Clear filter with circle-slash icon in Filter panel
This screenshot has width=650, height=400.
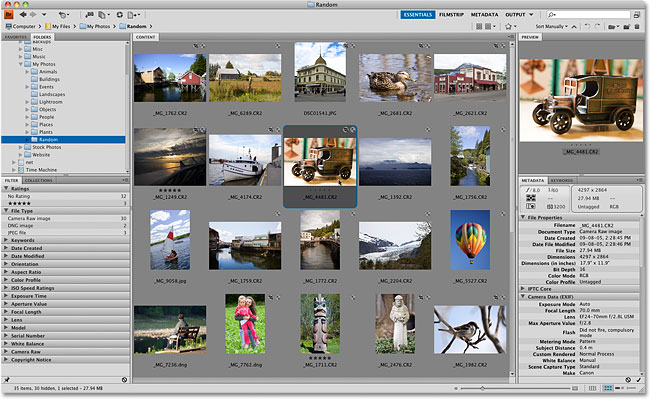(x=124, y=380)
